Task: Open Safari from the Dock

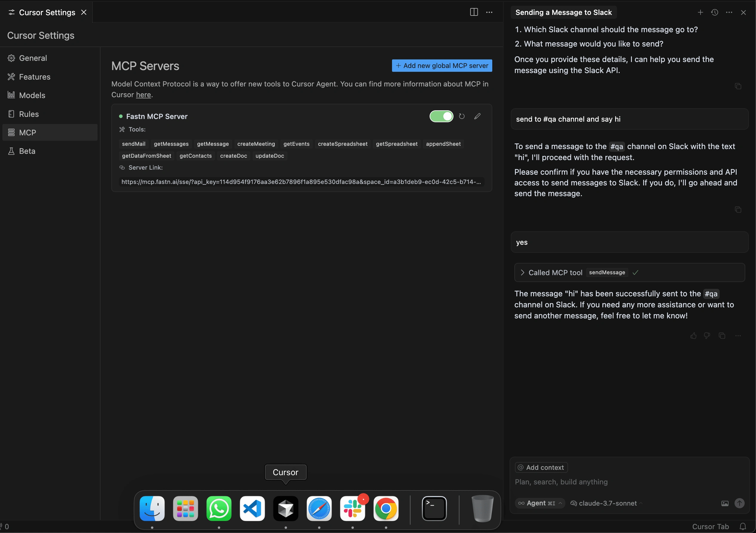Action: point(319,508)
